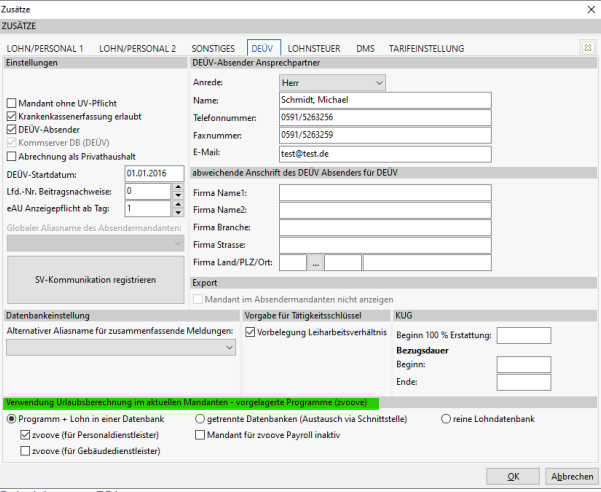Click the Firma Strasse field
601x492 pixels.
[385, 245]
